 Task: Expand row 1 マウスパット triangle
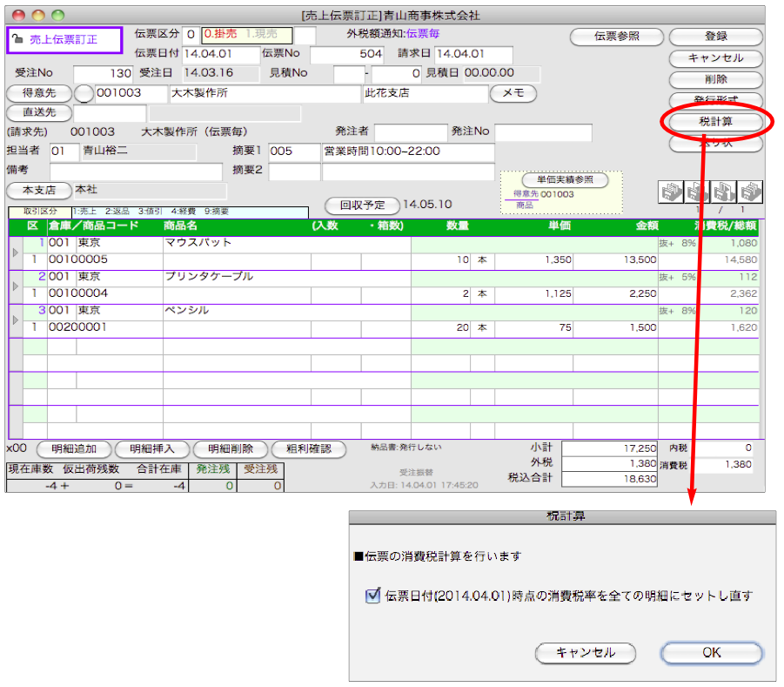15,253
